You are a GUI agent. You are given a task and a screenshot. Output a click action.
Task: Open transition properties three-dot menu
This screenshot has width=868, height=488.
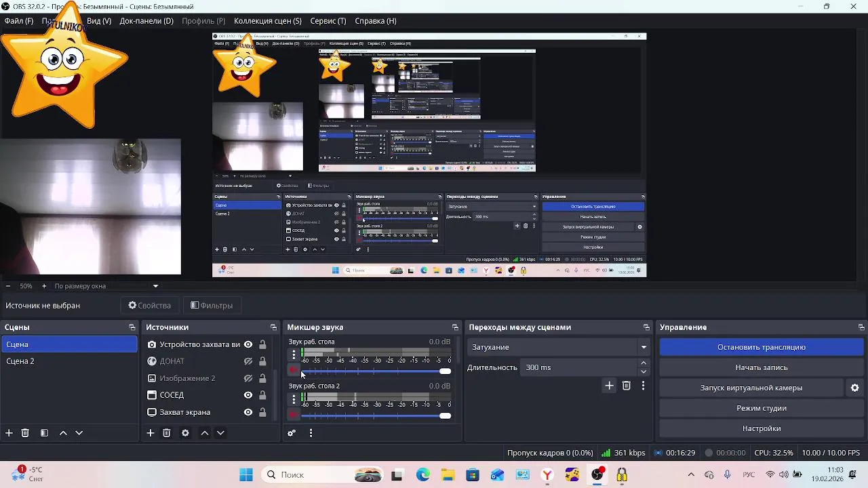coord(643,386)
